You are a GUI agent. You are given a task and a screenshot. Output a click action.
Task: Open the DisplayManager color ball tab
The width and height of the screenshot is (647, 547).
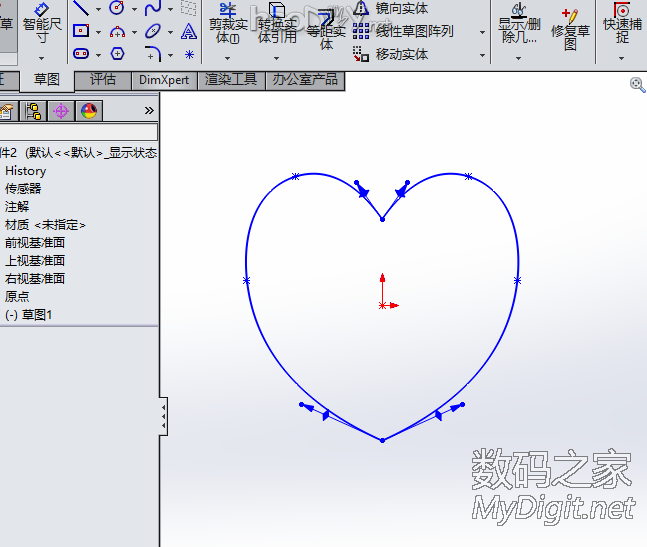pos(89,111)
